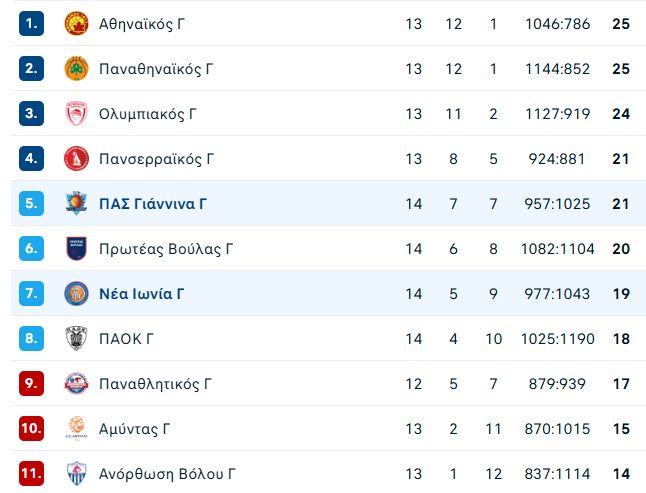
Task: Click the Ανόρθωση Βόλου Γ crest
Action: coord(76,473)
